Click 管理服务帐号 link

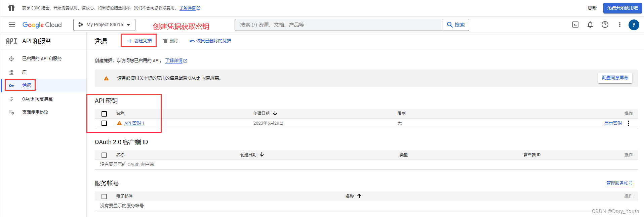coord(619,183)
